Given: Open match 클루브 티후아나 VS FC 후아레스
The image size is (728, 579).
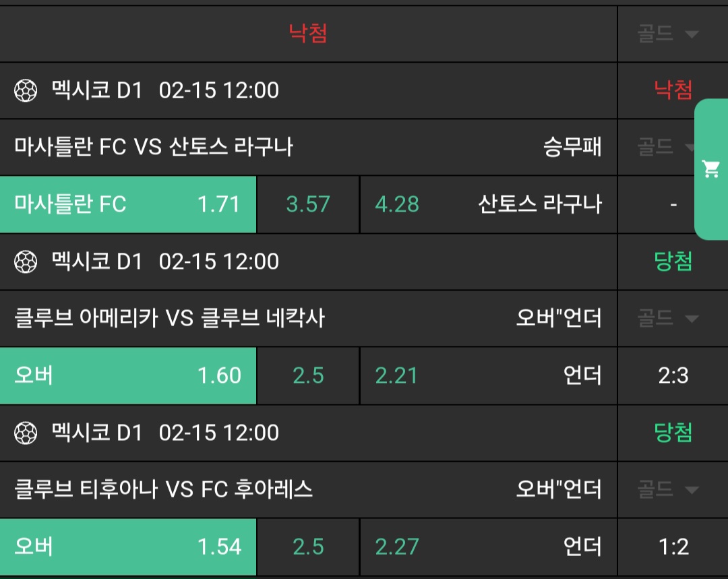Looking at the screenshot, I should pyautogui.click(x=163, y=489).
